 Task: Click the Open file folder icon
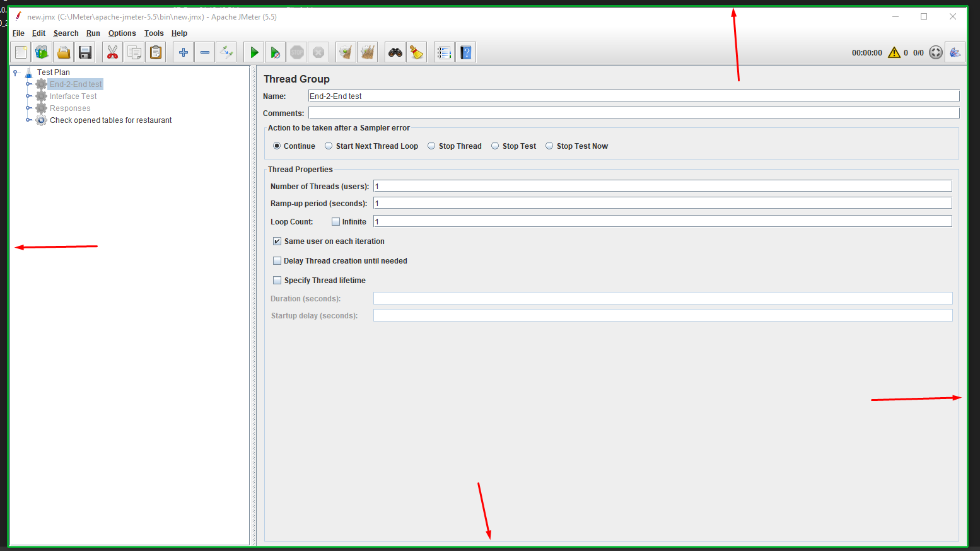[64, 52]
